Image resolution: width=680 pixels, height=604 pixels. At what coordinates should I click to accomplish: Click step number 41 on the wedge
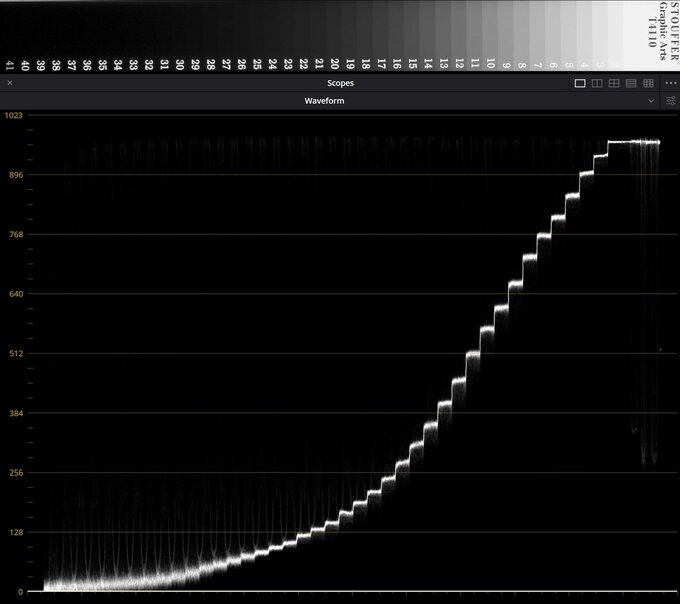point(10,65)
